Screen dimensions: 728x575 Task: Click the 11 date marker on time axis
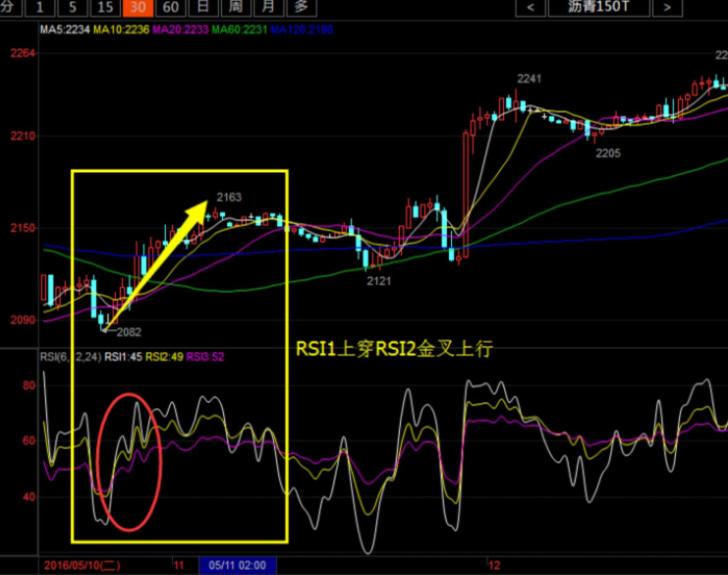point(179,565)
